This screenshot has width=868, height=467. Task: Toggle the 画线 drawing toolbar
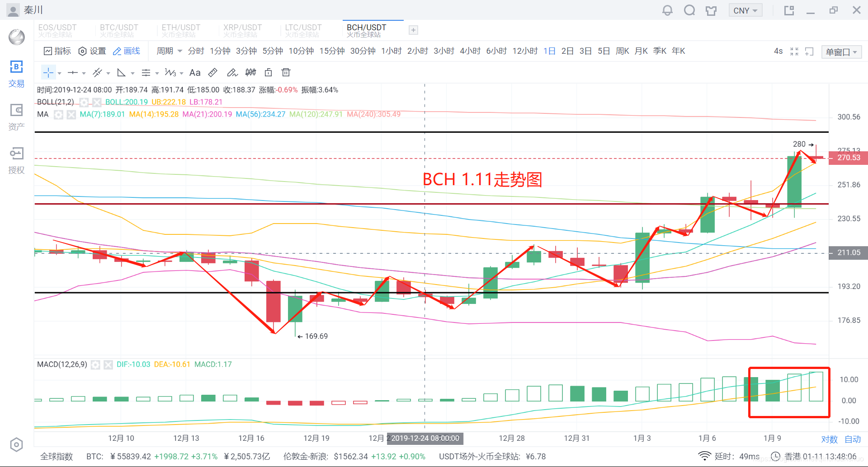pos(127,51)
